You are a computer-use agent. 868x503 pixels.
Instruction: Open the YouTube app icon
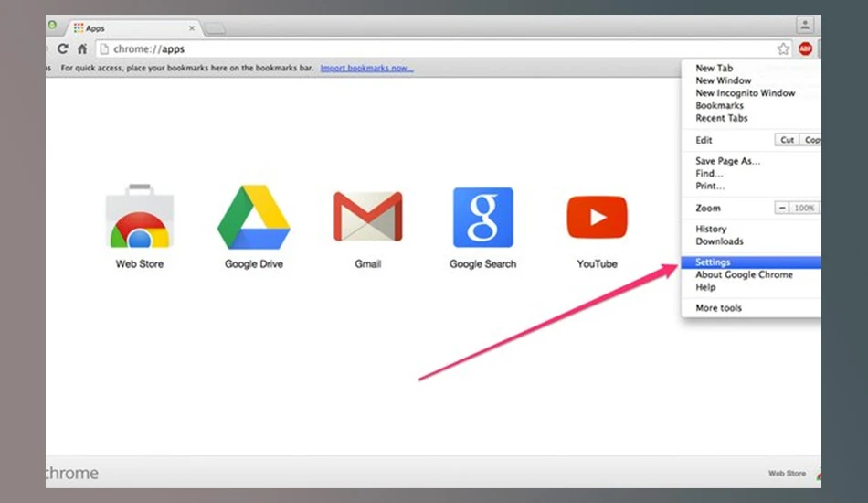coord(597,217)
